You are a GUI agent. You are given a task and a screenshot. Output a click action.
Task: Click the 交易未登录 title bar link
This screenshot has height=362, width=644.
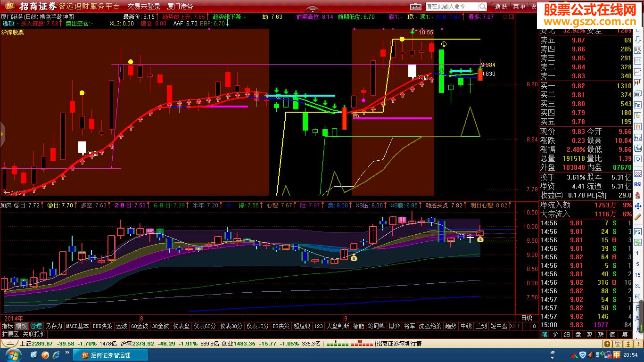[144, 6]
